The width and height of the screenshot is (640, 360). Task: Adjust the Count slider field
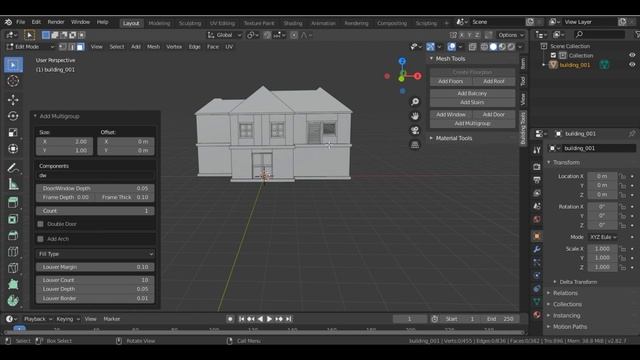(95, 211)
